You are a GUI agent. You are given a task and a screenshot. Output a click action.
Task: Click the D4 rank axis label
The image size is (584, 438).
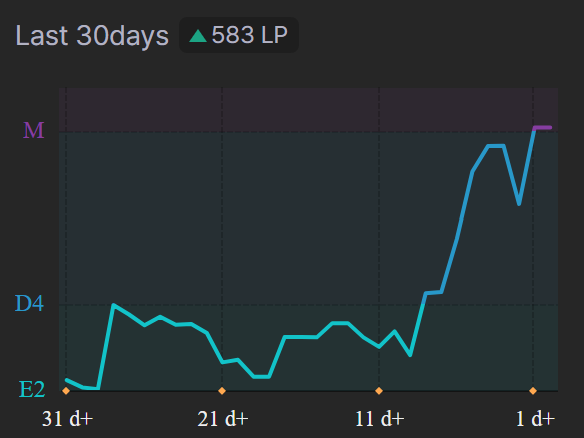(29, 303)
